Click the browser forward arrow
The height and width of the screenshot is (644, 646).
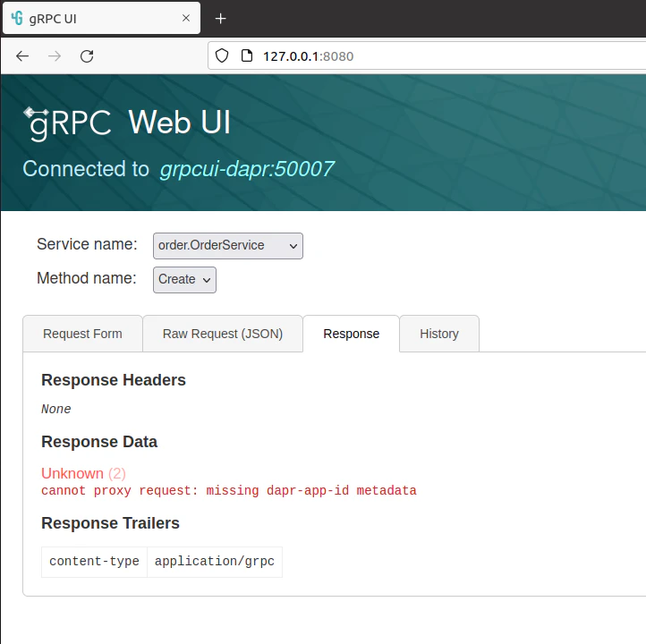click(x=55, y=56)
